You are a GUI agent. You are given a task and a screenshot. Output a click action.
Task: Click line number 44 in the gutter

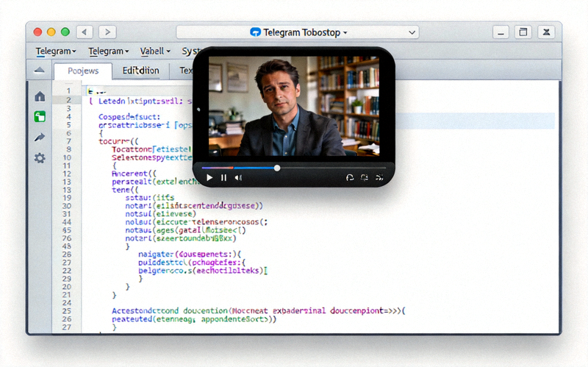(67, 222)
